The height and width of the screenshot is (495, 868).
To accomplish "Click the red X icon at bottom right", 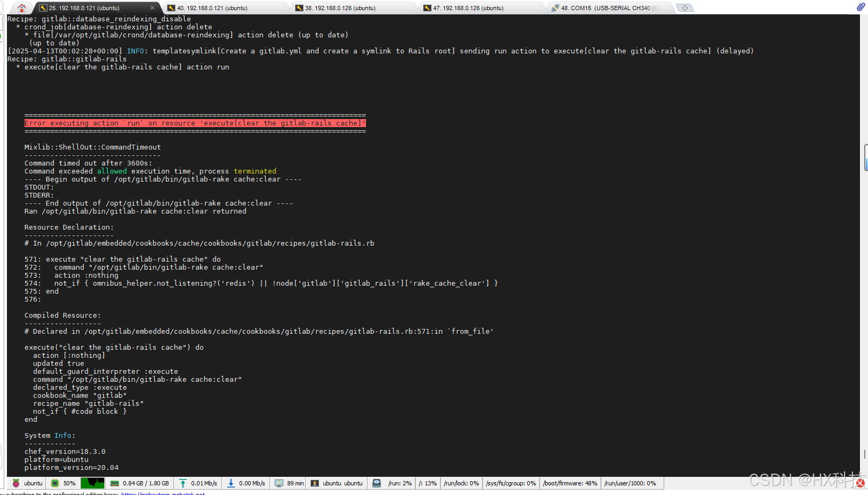I will (x=861, y=483).
